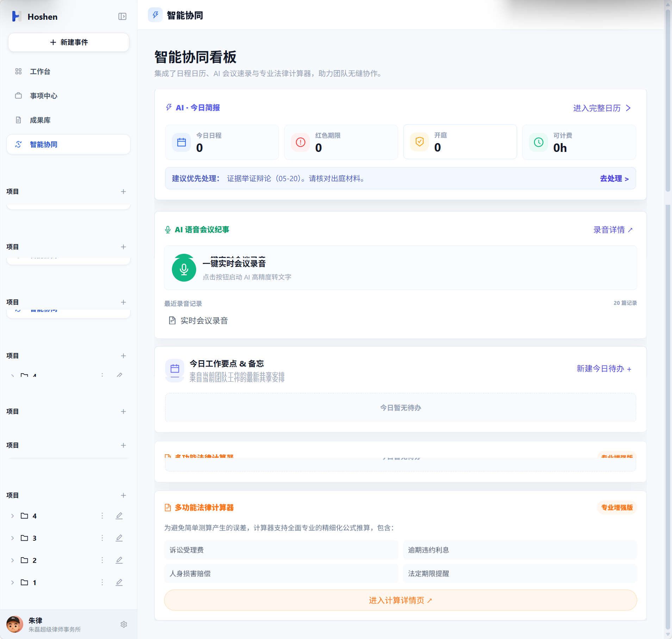Click the 朱磊超级律师事务所 firm name
672x639 pixels.
click(55, 629)
